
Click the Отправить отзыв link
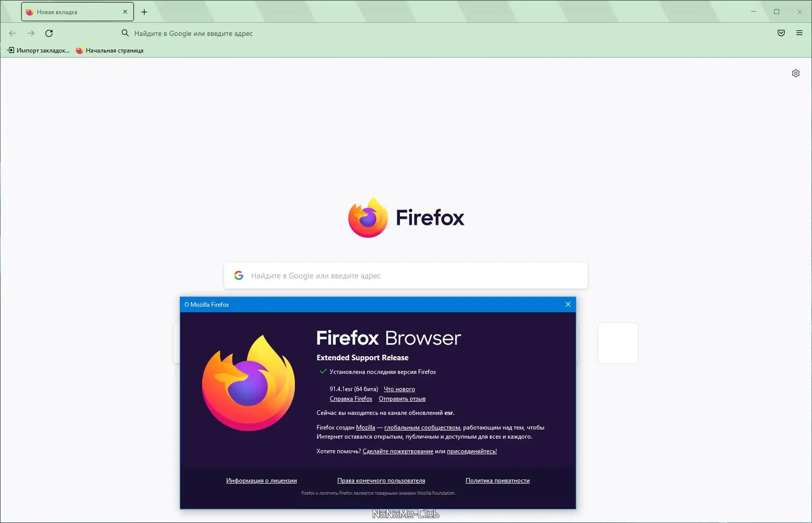402,399
